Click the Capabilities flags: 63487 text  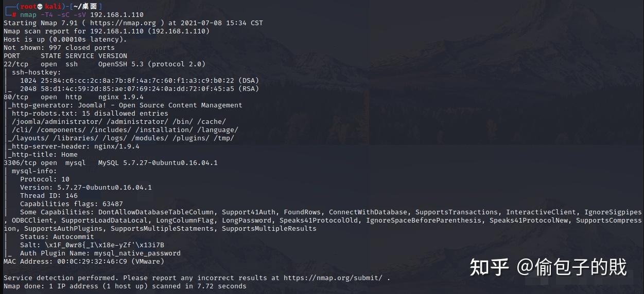click(72, 204)
